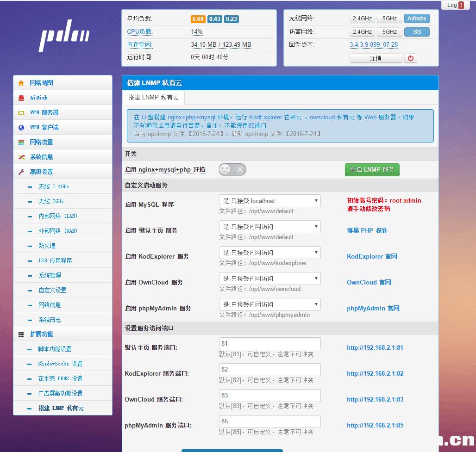Open firmware version 3.4.3.9-099_07-25 link
Screen dimensions: 476x452
coord(373,45)
